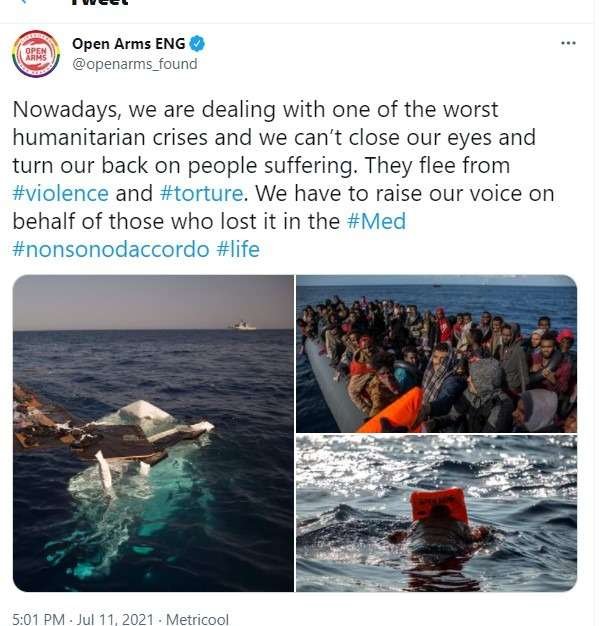This screenshot has width=602, height=626.
Task: Open the #life hashtag
Action: [238, 250]
